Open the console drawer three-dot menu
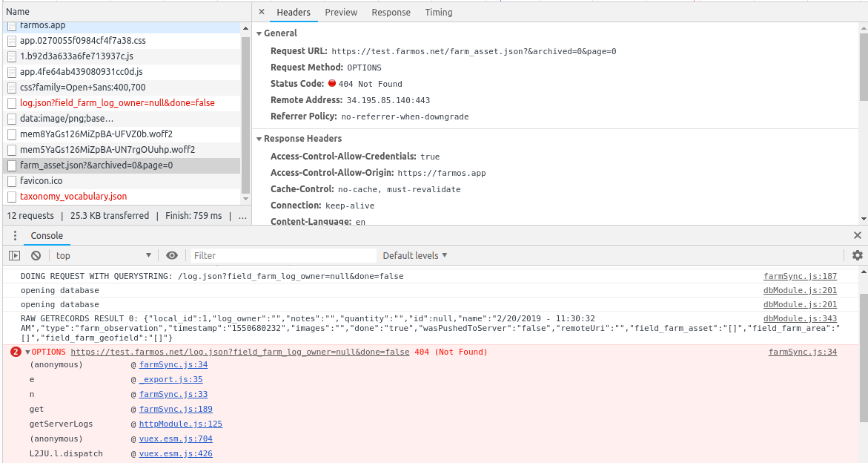This screenshot has width=868, height=463. (x=15, y=236)
